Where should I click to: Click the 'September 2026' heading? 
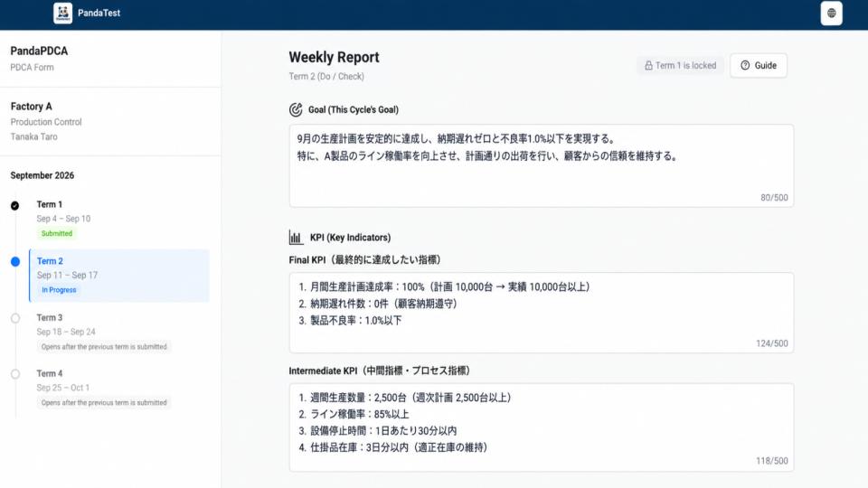coord(42,175)
